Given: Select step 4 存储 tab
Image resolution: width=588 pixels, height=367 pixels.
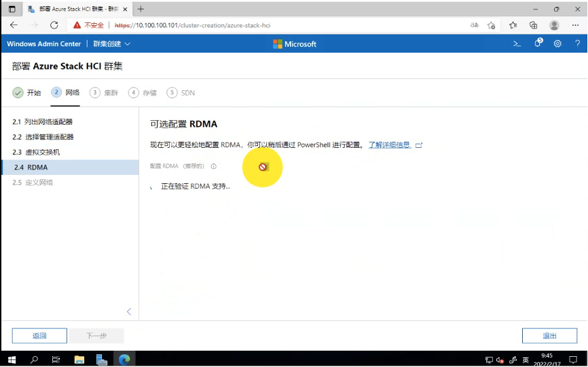Looking at the screenshot, I should tap(143, 92).
